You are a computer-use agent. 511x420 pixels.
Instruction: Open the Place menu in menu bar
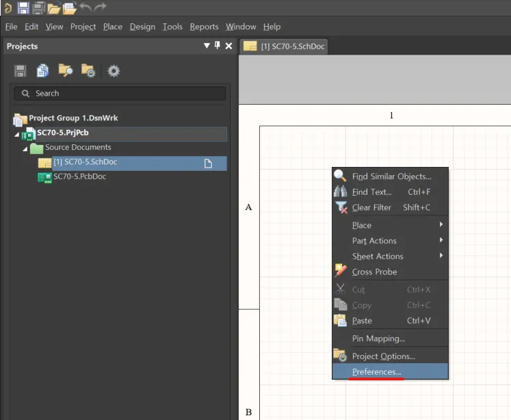click(113, 27)
